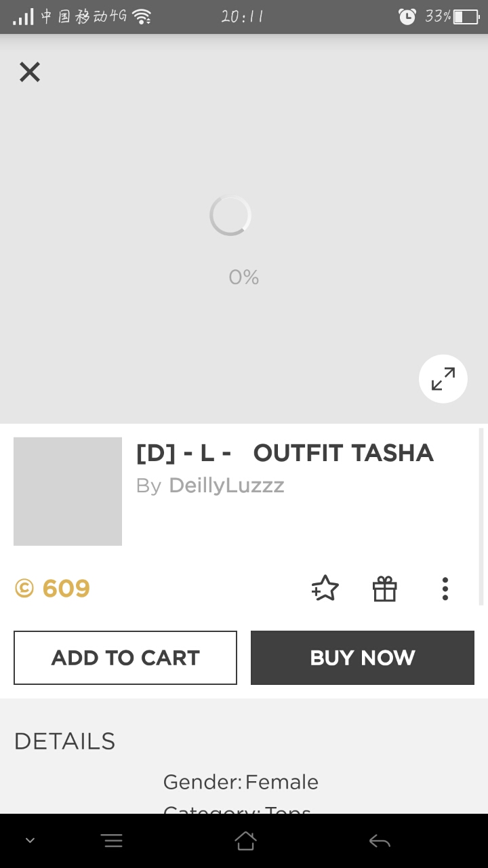Expand preview to fullscreen
488x868 pixels.
point(443,379)
